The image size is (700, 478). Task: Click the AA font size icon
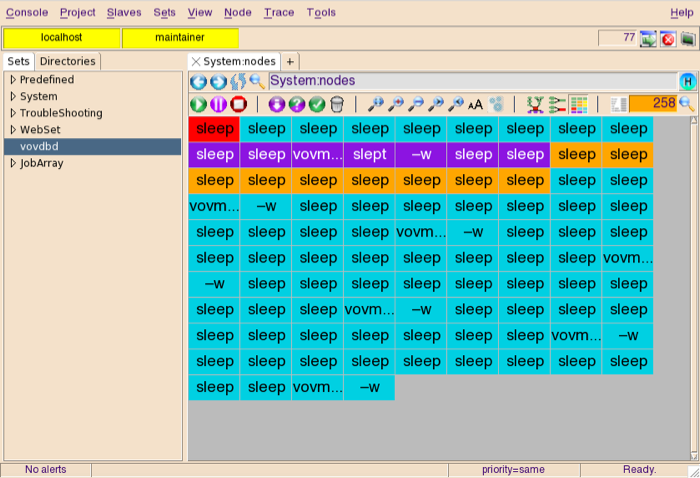[x=475, y=104]
